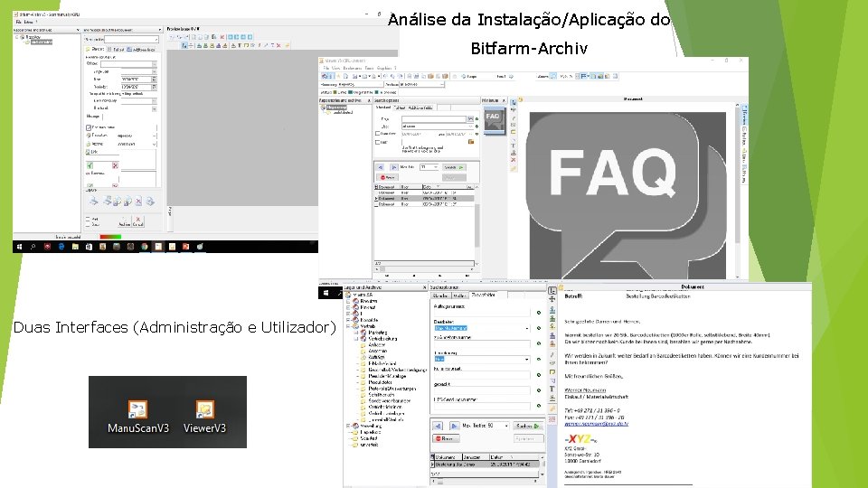Image resolution: width=868 pixels, height=488 pixels.
Task: Click delete-page scanner icon with red X in ManuScan
Action: click(138, 202)
